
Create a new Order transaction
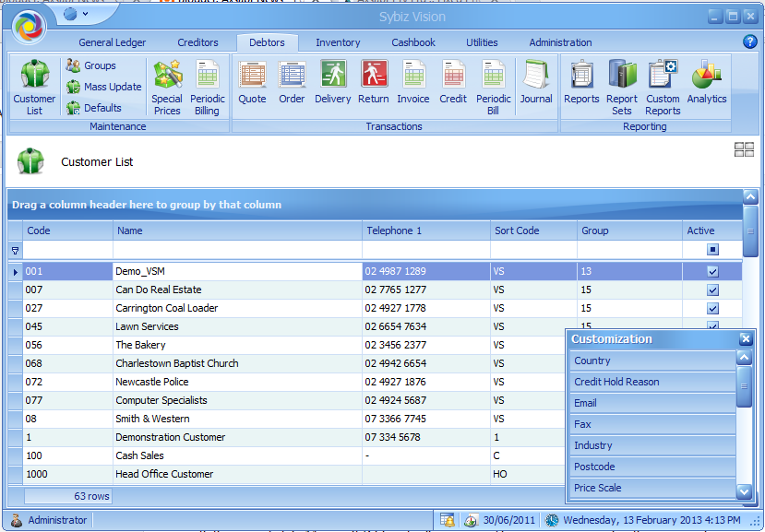point(292,82)
